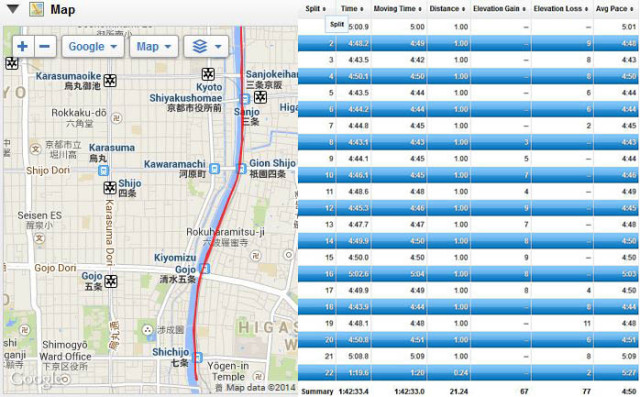The width and height of the screenshot is (640, 397).
Task: Sort table by Distance column header
Action: point(447,9)
